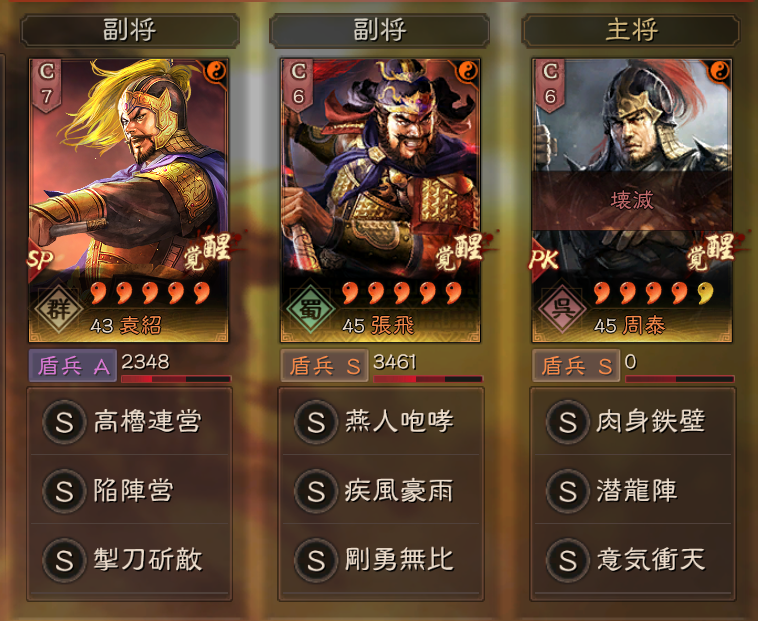
Task: Click the 主将 header tab
Action: coord(631,30)
